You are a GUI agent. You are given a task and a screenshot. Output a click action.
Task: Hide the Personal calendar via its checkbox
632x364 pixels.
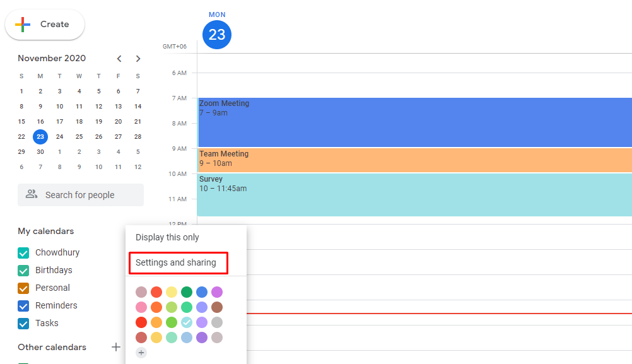coord(23,288)
